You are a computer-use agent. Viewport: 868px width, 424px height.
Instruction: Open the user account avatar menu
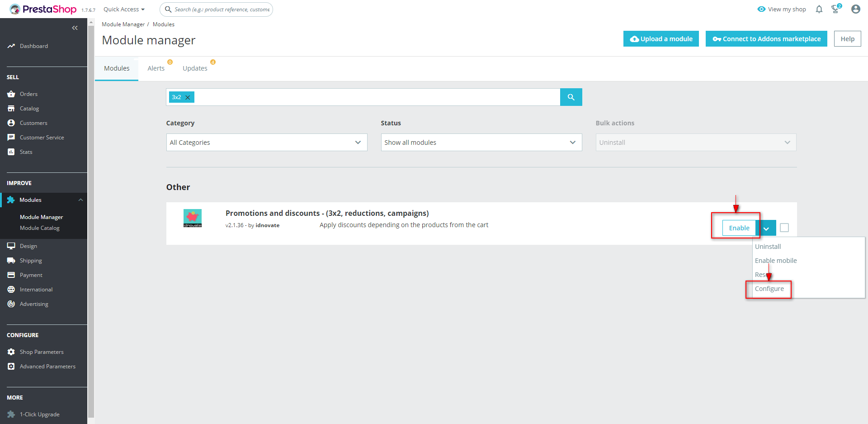pos(856,9)
